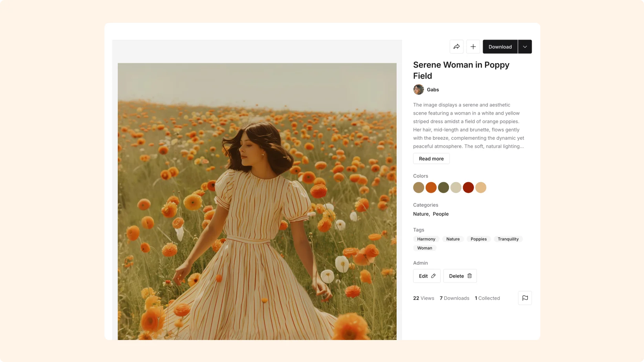Viewport: 644px width, 362px height.
Task: Open the download options dropdown arrow
Action: click(525, 47)
